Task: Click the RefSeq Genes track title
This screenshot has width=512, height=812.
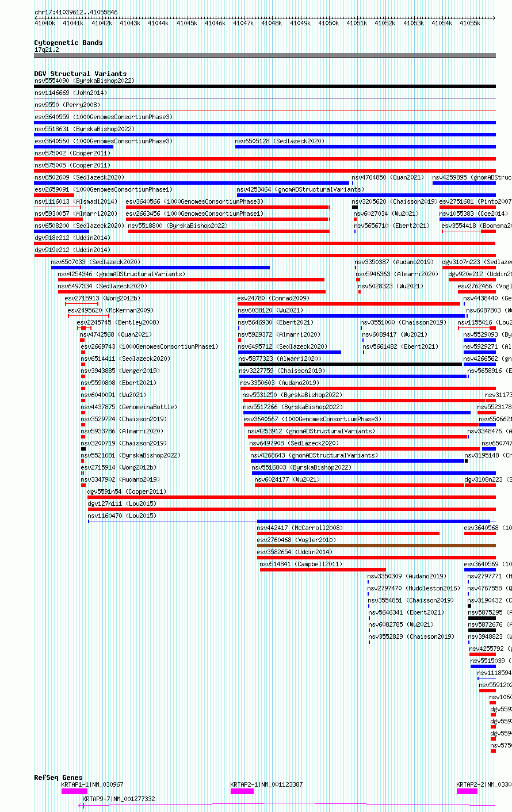Action: [58, 777]
